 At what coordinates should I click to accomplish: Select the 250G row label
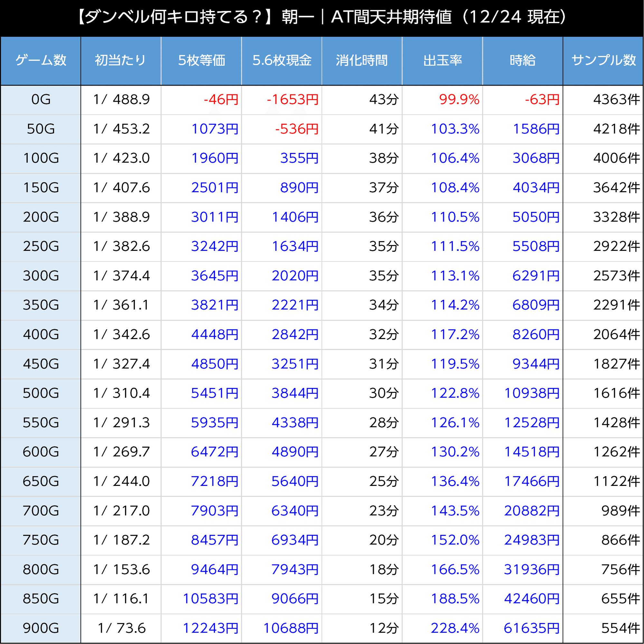click(x=41, y=247)
